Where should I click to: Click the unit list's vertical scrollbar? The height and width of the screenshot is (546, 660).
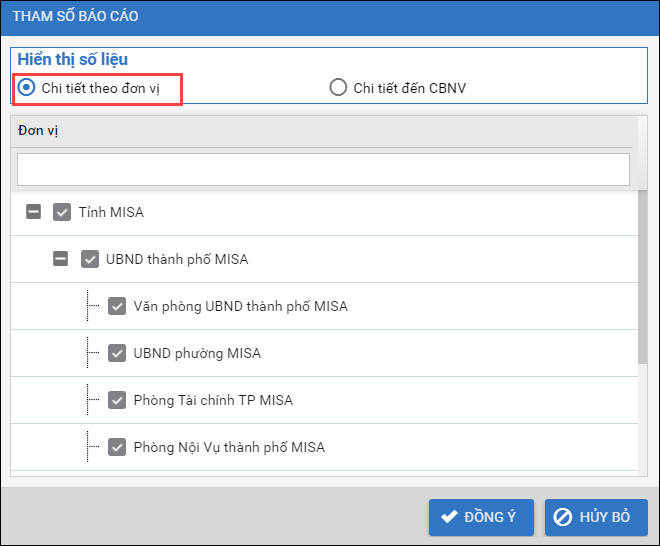[x=643, y=280]
